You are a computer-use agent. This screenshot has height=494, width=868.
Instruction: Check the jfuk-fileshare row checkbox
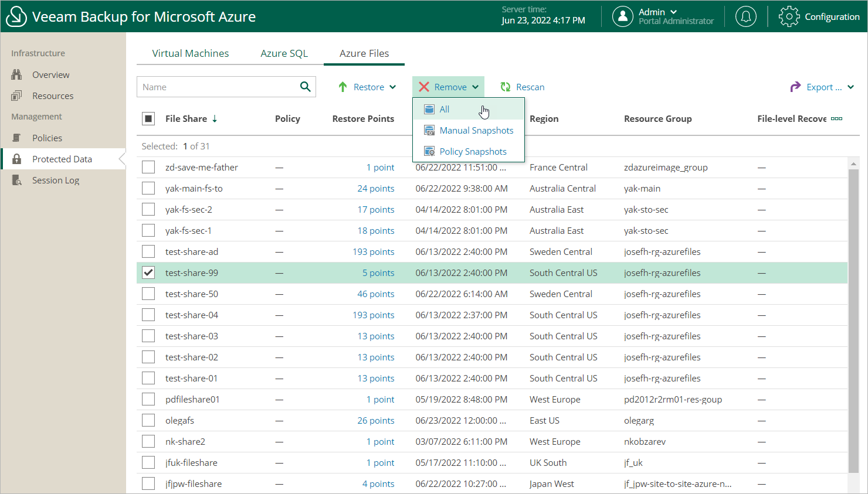coord(148,462)
